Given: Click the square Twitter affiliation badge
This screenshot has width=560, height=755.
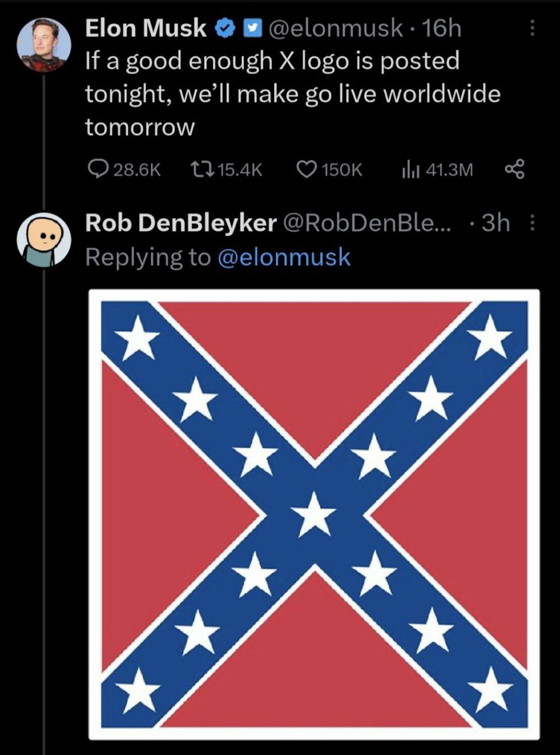Looking at the screenshot, I should (251, 29).
